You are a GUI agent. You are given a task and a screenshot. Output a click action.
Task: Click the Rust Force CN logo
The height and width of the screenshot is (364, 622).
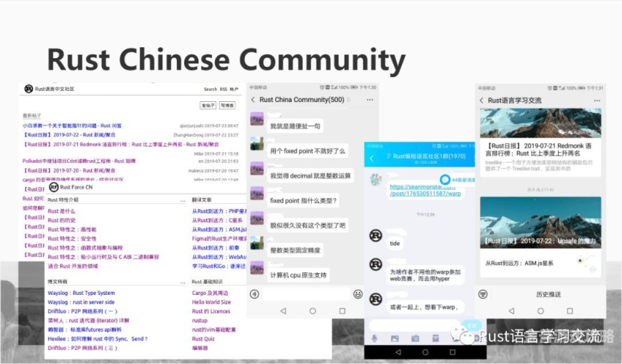[x=54, y=187]
